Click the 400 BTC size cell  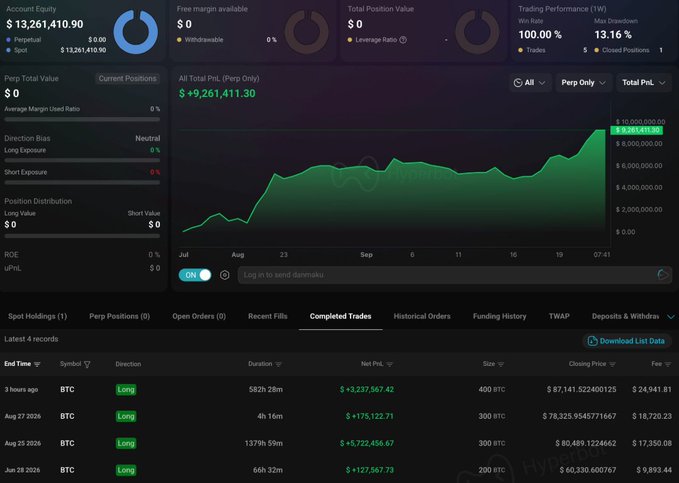[491, 389]
